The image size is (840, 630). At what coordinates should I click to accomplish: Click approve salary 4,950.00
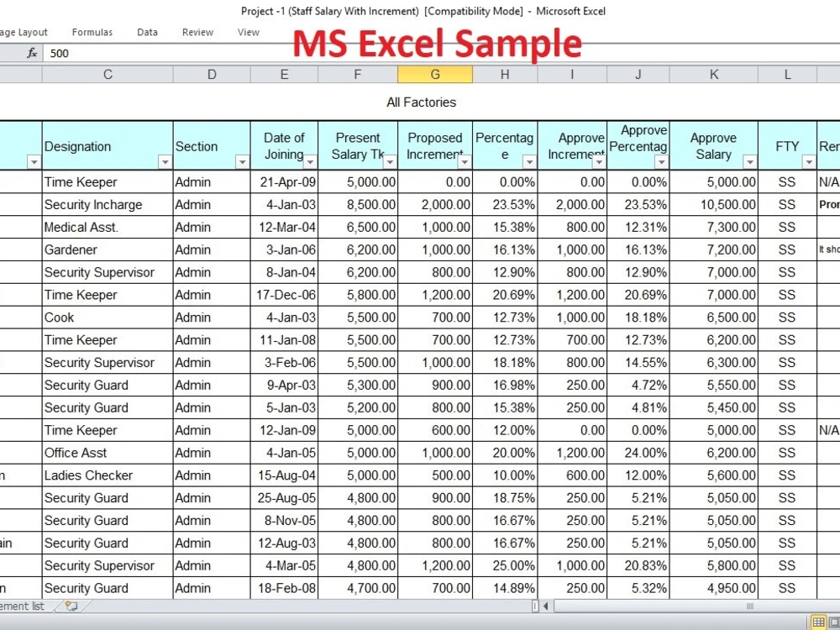click(714, 588)
